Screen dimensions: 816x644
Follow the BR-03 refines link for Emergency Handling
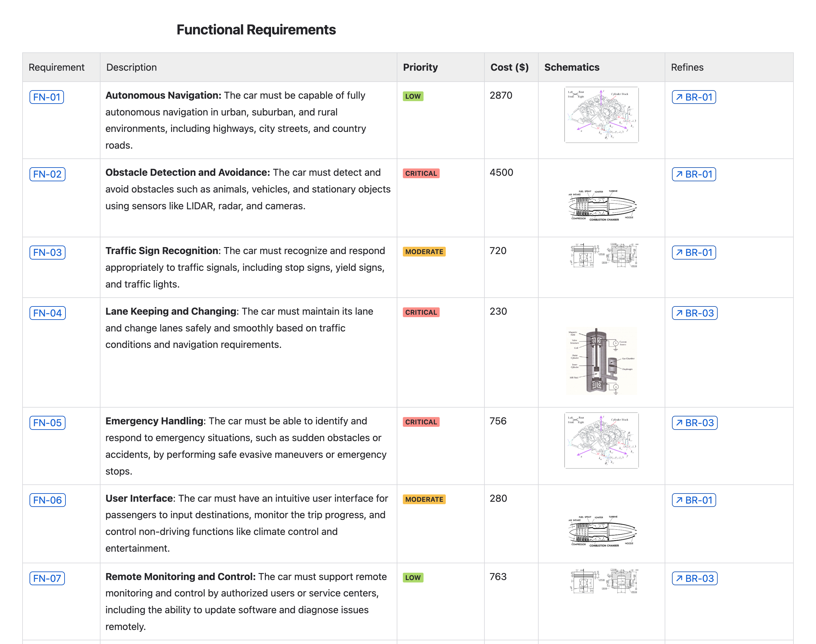[x=695, y=423]
